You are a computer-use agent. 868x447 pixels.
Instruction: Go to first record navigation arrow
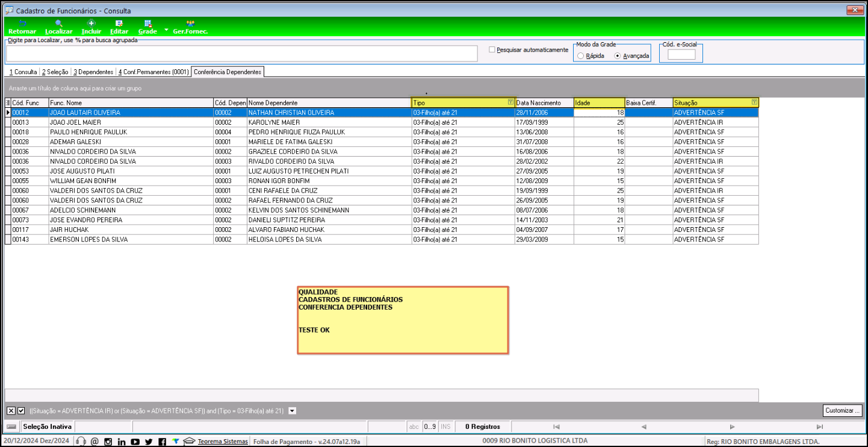556,427
